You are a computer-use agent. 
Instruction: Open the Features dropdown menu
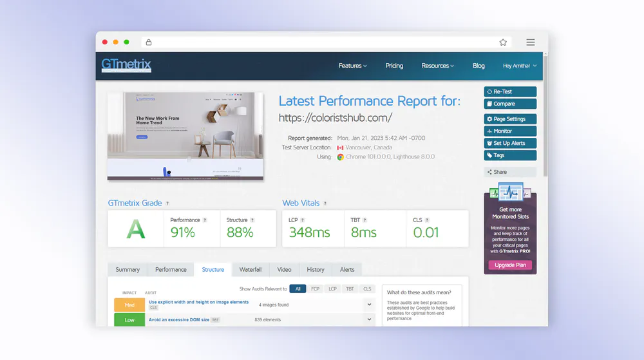pos(352,66)
